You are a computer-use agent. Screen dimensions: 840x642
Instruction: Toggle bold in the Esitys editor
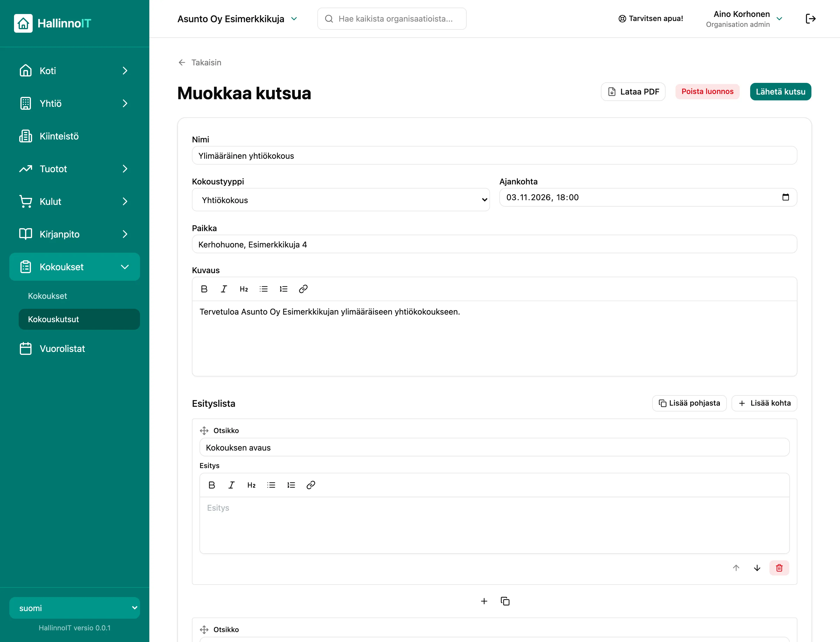click(x=212, y=485)
